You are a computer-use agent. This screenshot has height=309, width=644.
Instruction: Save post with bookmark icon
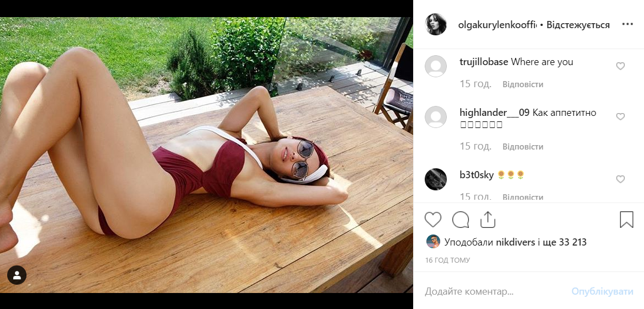tap(626, 220)
